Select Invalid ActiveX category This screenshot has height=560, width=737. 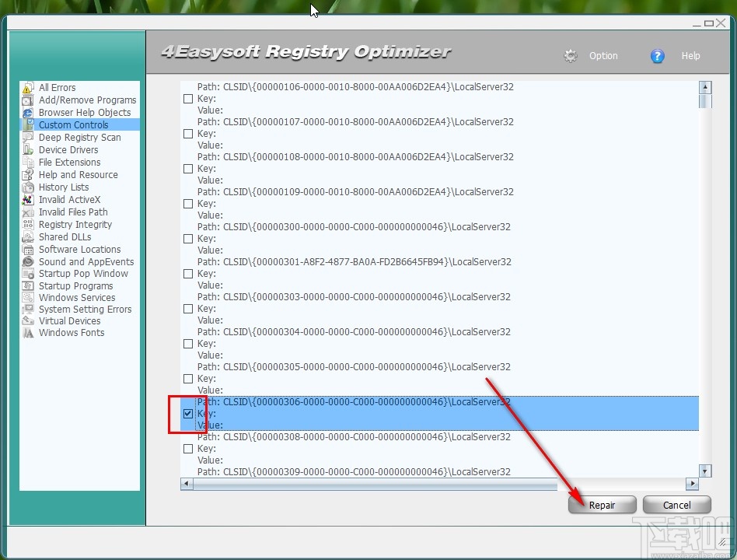(x=69, y=200)
